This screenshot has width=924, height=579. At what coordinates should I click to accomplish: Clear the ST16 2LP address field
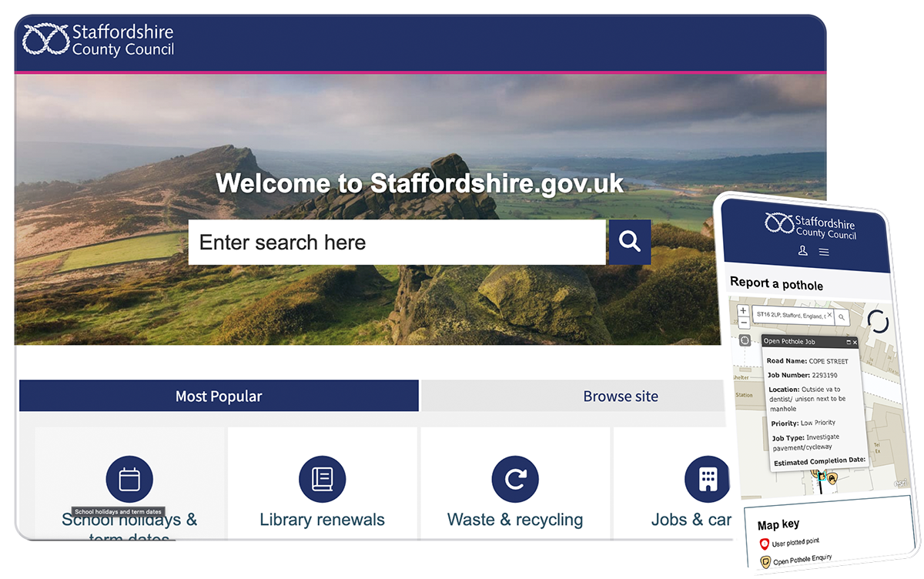829,316
